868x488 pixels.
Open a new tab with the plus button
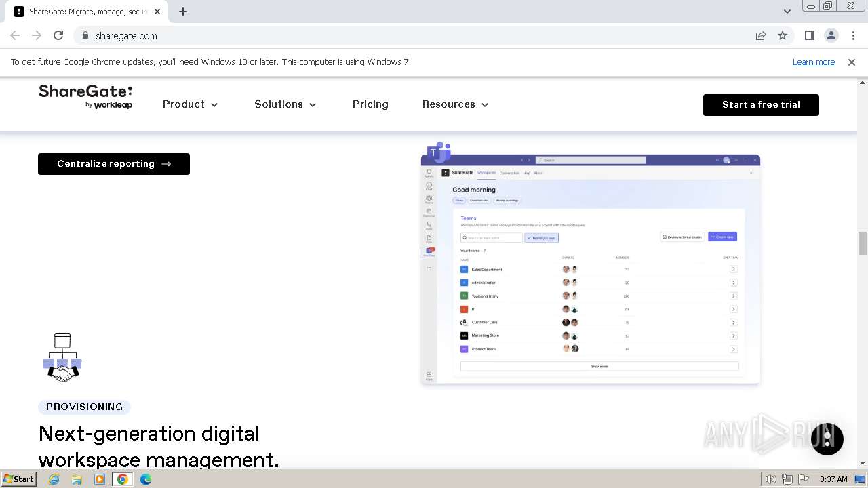point(183,12)
